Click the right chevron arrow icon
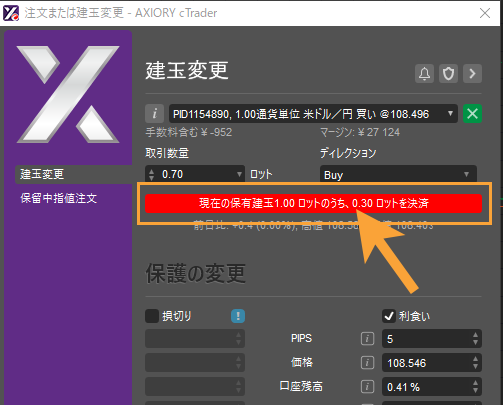 (472, 73)
